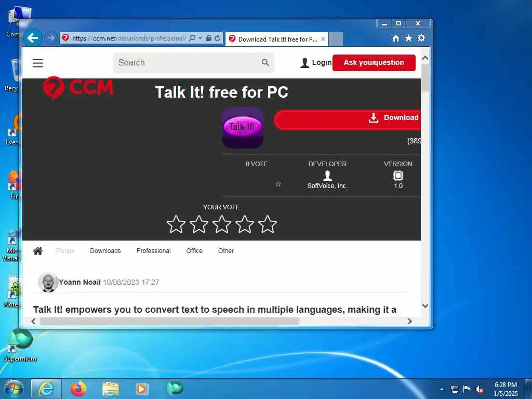Click the horizontal scroll right arrow

click(409, 321)
